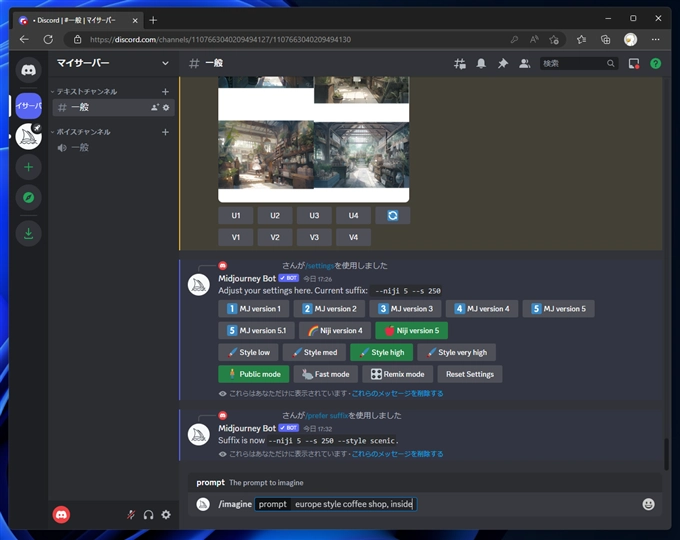Open the bottom-left generated image thumbnail
This screenshot has width=680, height=540.
pyautogui.click(x=266, y=155)
